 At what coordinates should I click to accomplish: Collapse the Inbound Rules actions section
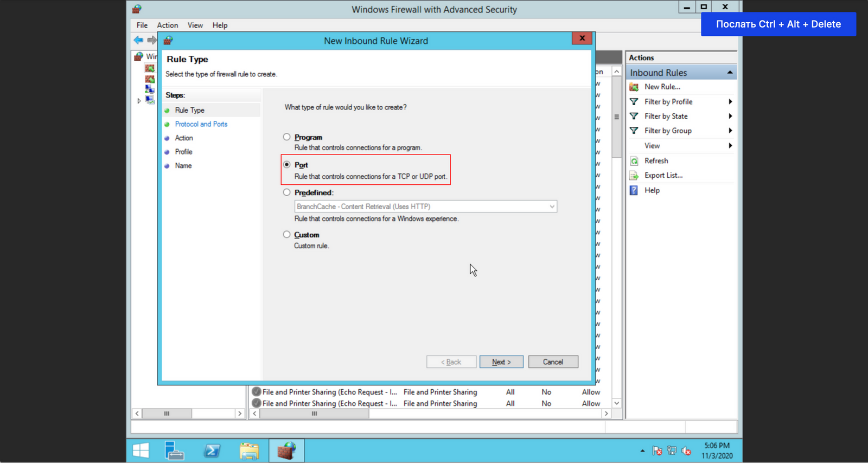click(730, 73)
